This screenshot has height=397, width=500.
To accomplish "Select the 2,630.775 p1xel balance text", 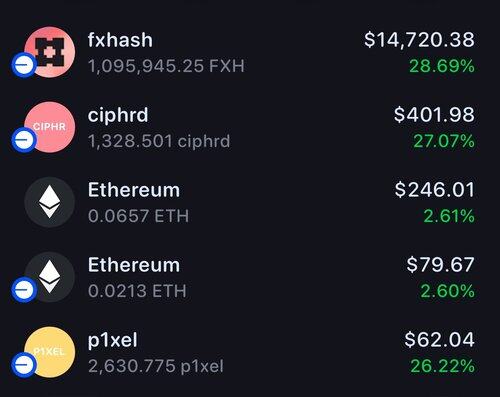I will [156, 366].
